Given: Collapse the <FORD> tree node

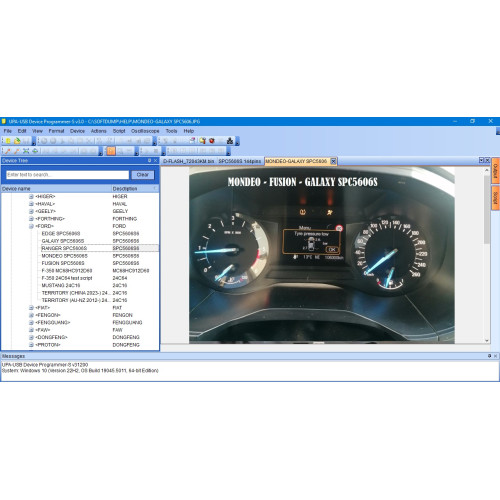Looking at the screenshot, I should (x=31, y=226).
